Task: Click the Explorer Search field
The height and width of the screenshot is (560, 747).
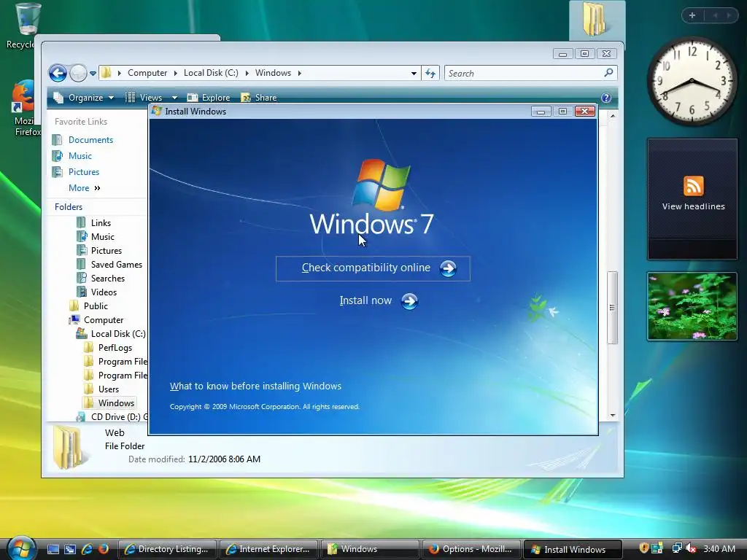Action: (531, 73)
